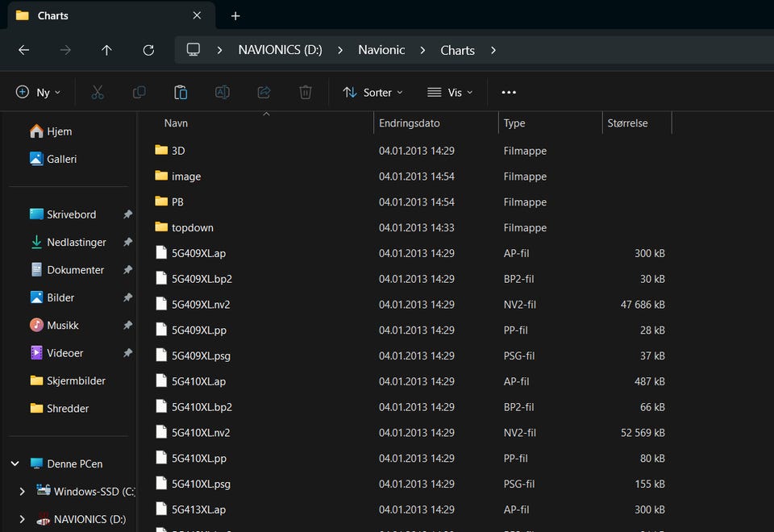Open a new tab with plus button
This screenshot has width=774, height=532.
pyautogui.click(x=235, y=16)
